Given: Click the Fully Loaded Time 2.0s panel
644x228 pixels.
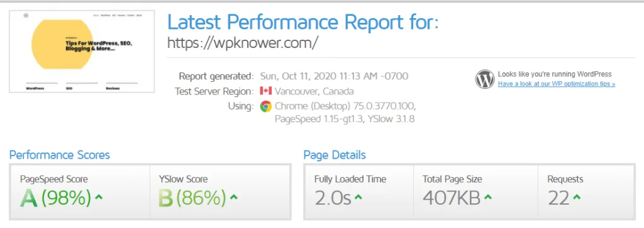Looking at the screenshot, I should click(358, 191).
